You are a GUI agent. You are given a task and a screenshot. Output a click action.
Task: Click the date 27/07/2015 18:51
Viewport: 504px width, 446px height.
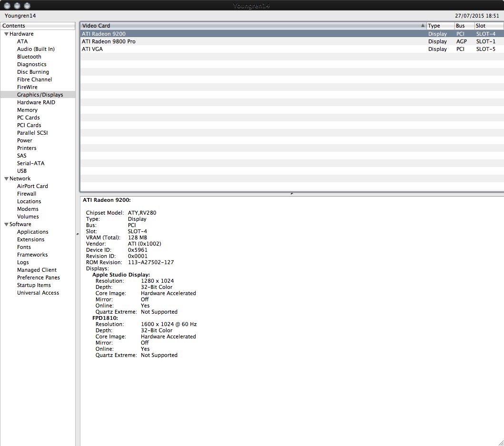[x=477, y=16]
